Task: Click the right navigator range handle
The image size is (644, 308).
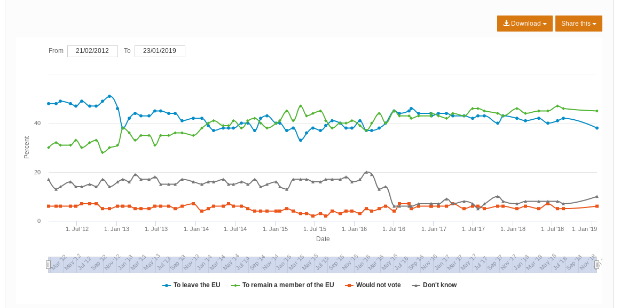Action: 596,265
